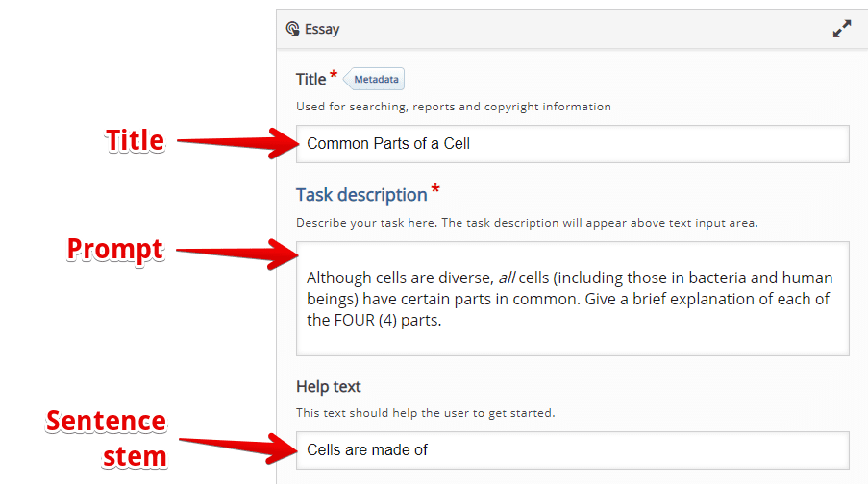Click the red arrow pointing to Task description box
868x484 pixels.
[x=238, y=254]
